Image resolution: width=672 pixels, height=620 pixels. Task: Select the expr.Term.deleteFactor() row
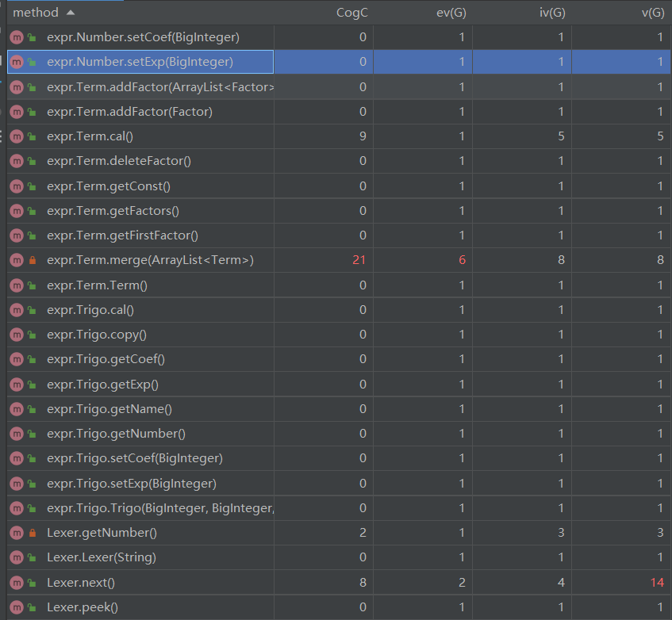pyautogui.click(x=339, y=161)
